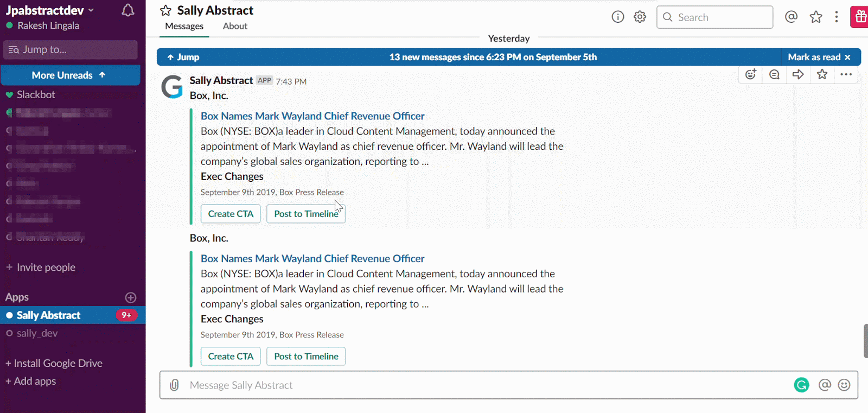Screen dimensions: 868x413
Task: Click the first Create CTA button
Action: (x=231, y=214)
